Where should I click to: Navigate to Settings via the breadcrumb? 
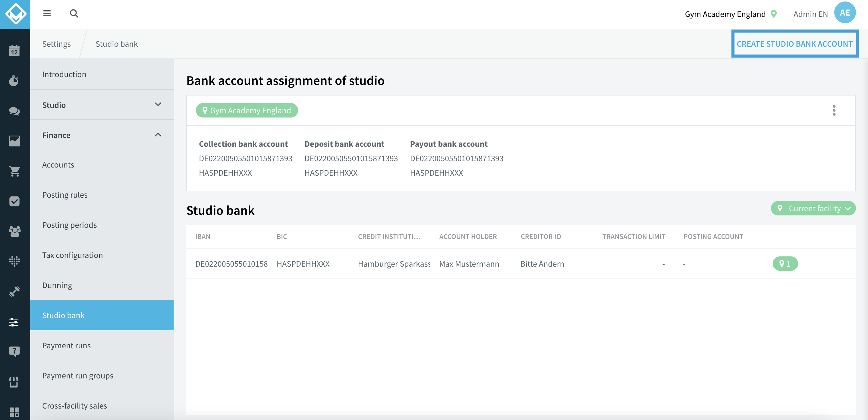57,44
